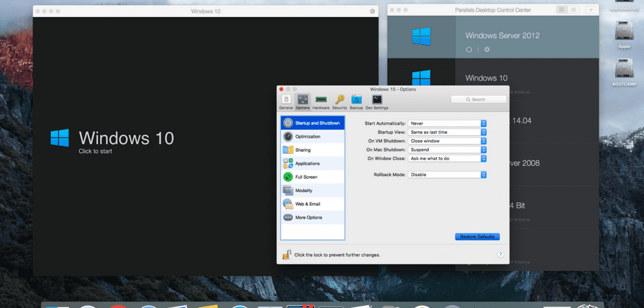This screenshot has height=308, width=644.
Task: Expand the On VM Shutdown dropdown
Action: pyautogui.click(x=447, y=141)
